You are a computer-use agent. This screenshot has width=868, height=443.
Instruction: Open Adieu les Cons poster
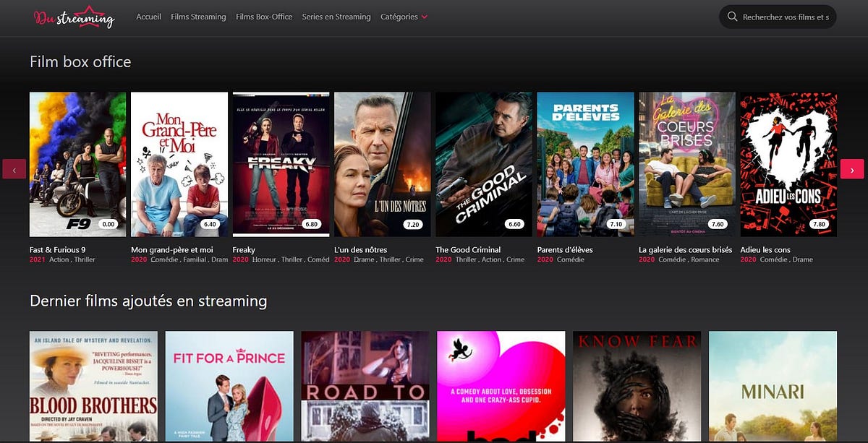tap(788, 165)
